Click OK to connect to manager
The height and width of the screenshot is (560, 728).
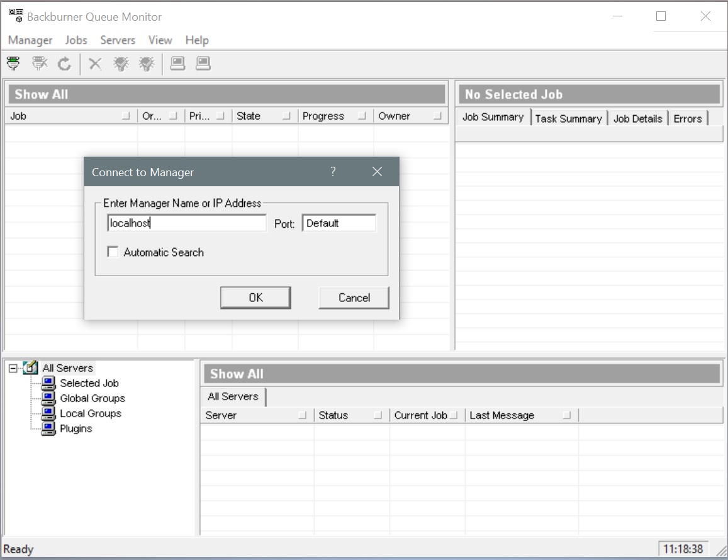point(256,298)
